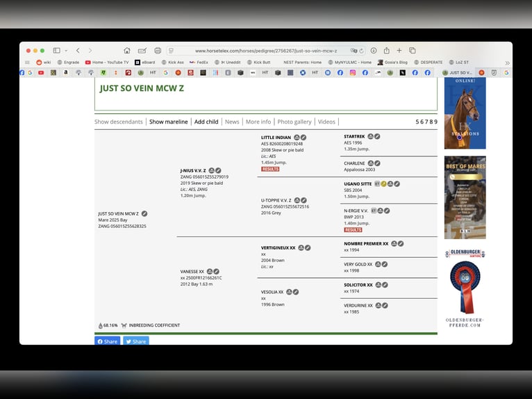The height and width of the screenshot is (399, 532).
Task: Click the edit pencil icon beside LITTLE INDIAN
Action: point(304,138)
